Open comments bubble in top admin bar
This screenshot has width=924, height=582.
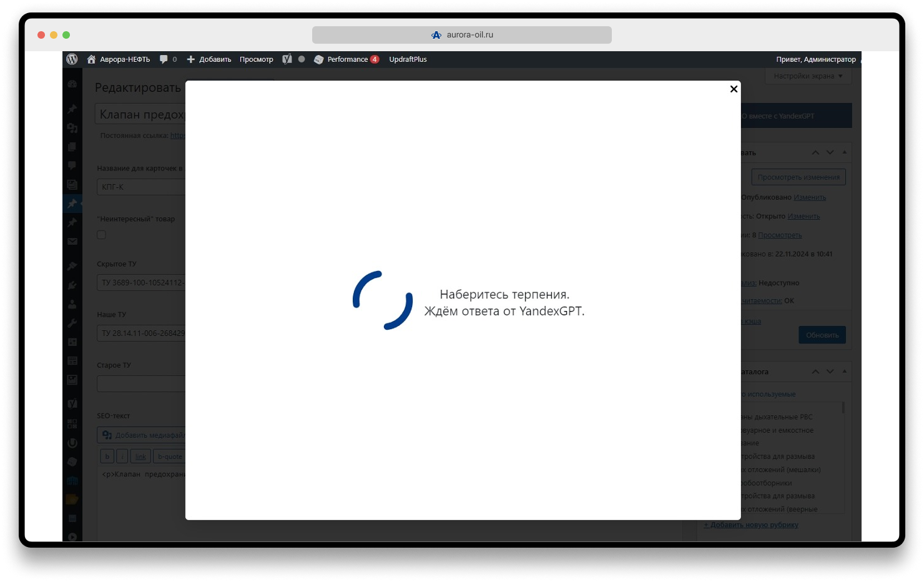(167, 59)
